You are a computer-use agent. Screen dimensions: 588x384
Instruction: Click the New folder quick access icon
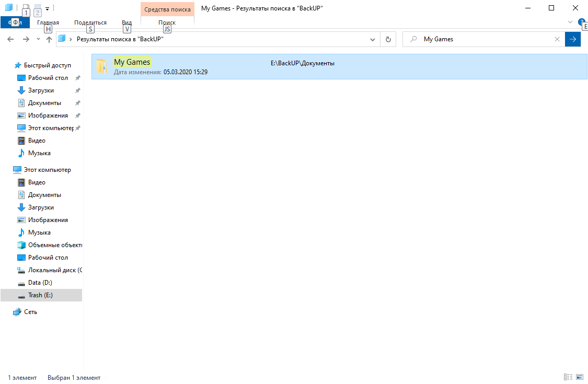tap(37, 7)
